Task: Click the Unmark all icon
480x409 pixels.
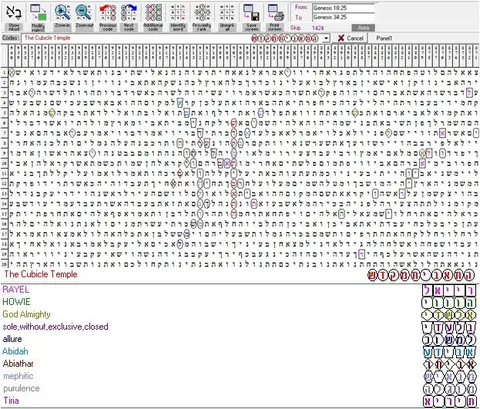Action: [x=227, y=13]
